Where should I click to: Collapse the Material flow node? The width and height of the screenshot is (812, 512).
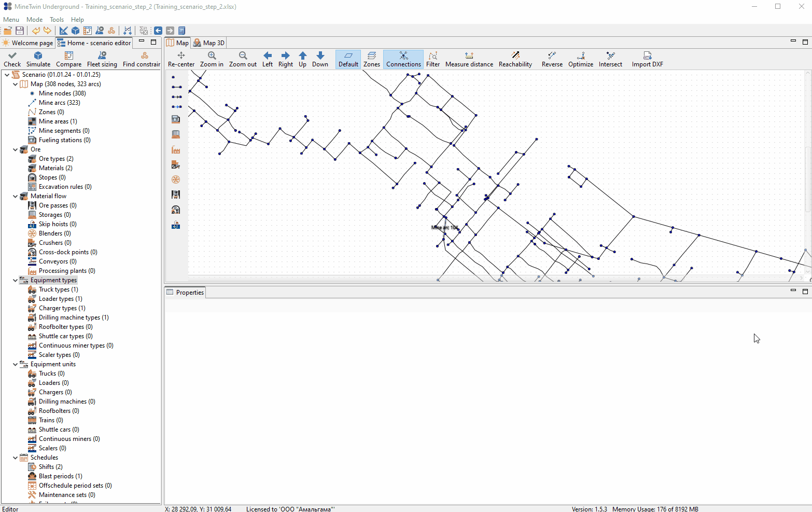(16, 196)
